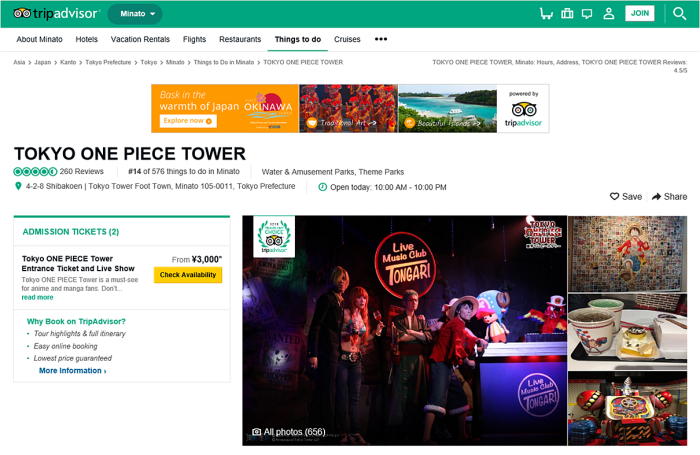The image size is (700, 455).
Task: Click the profile person icon
Action: 608,13
